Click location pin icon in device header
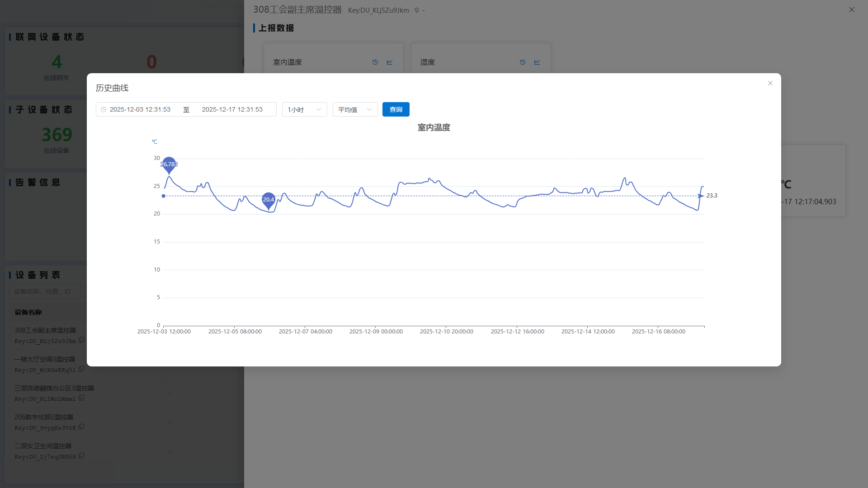Screen dimensions: 868x488 (417, 10)
